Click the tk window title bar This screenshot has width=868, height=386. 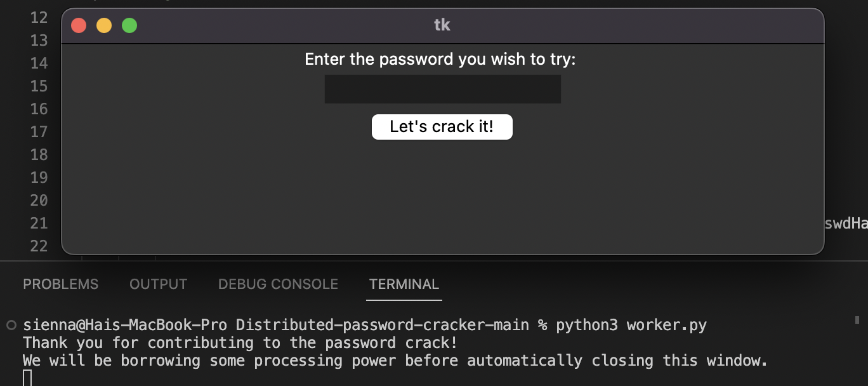[442, 25]
